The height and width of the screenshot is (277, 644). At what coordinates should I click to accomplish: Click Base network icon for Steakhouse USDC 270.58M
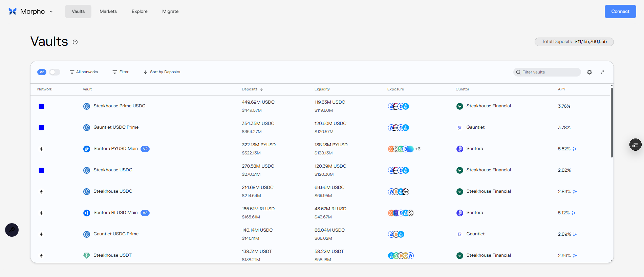click(41, 170)
